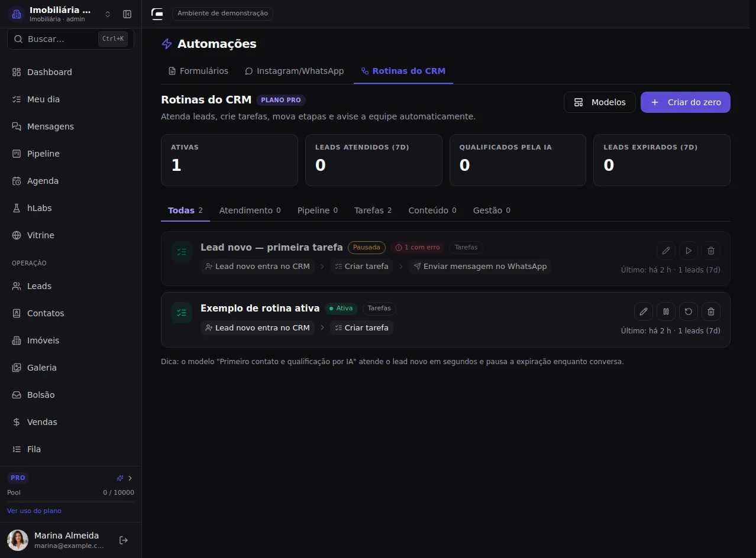Filter routines by Tarefas tab
756x558 pixels.
click(373, 210)
